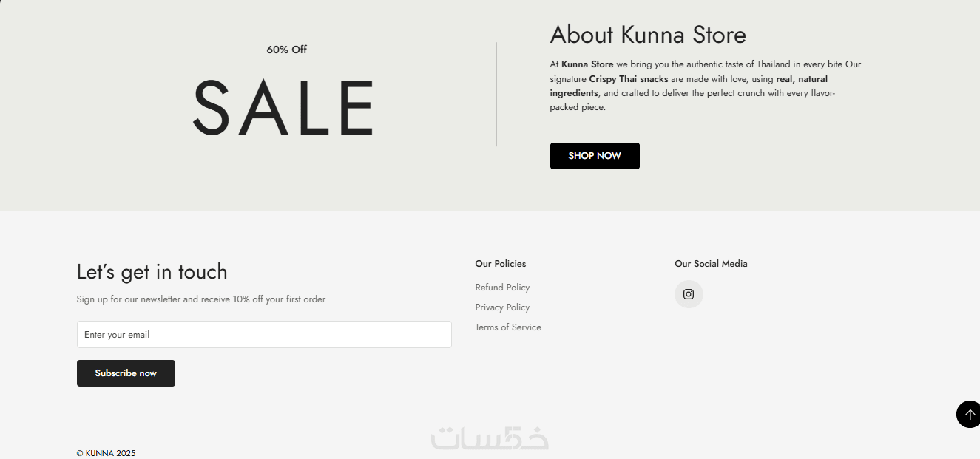Screen dimensions: 980x459
Task: Click the Arabic watermark logo in footer
Action: tap(490, 438)
